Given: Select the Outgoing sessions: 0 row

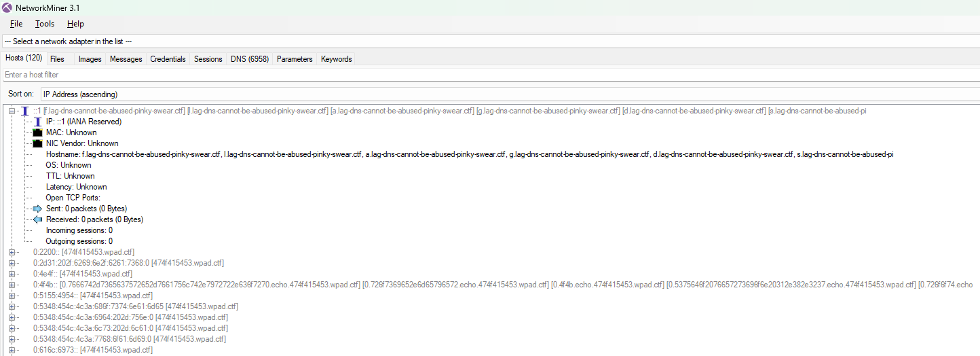Looking at the screenshot, I should 79,241.
